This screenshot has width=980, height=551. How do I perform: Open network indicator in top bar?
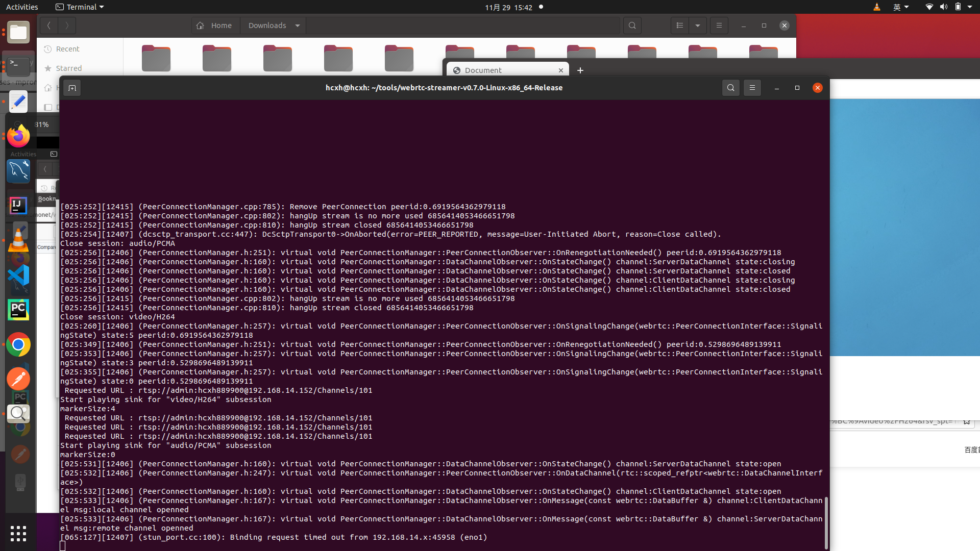tap(929, 7)
